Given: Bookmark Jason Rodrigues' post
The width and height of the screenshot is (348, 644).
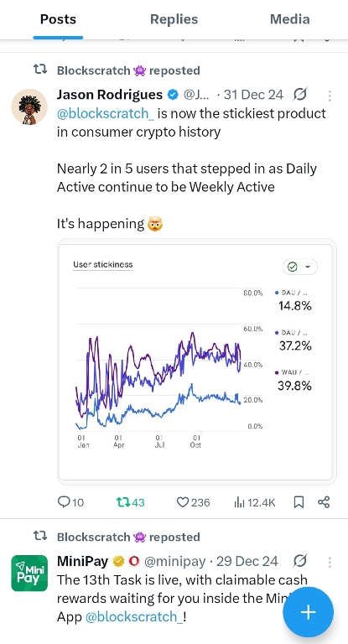Looking at the screenshot, I should pyautogui.click(x=299, y=502).
